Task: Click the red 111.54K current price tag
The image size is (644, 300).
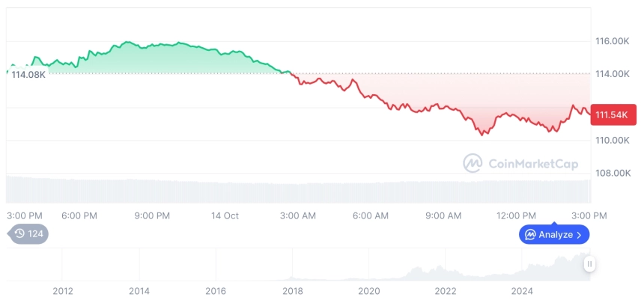Action: pyautogui.click(x=613, y=114)
